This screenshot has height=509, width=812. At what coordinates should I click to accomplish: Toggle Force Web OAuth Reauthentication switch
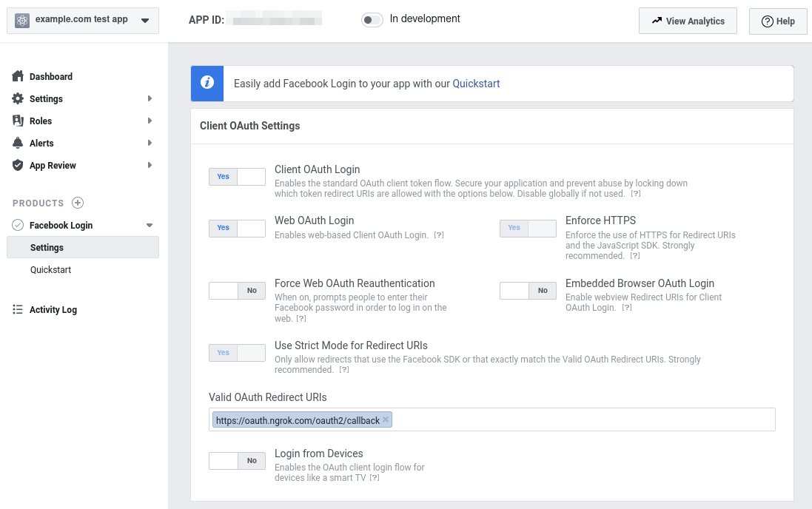[237, 291]
